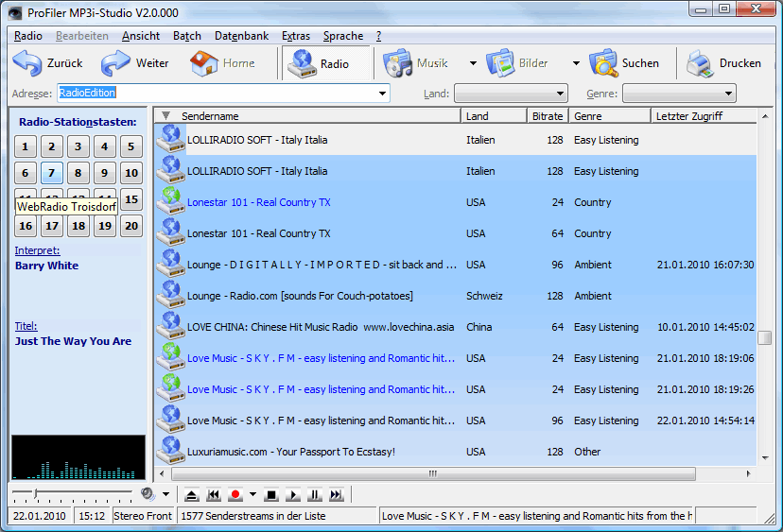Screen dimensions: 783x532
Task: Click the Interpret link
Action: pos(37,250)
